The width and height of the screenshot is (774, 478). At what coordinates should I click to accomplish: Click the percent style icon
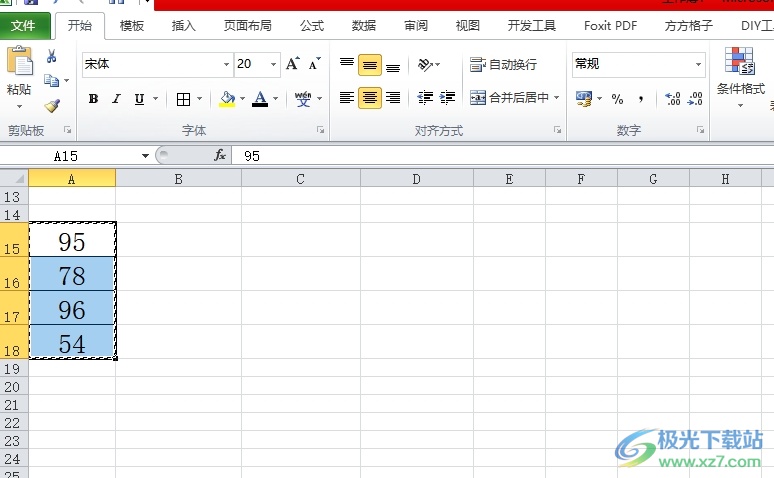[617, 99]
